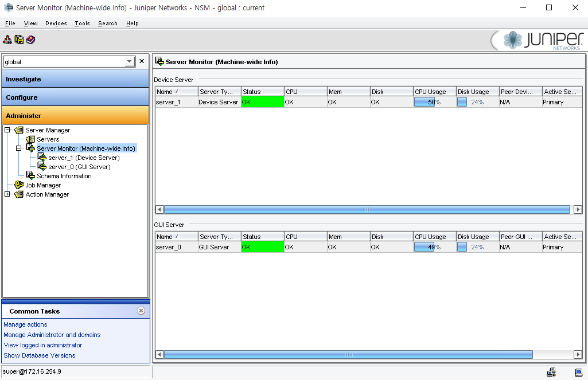Click the Server Monitor panel header icon
588x380 pixels.
[159, 61]
